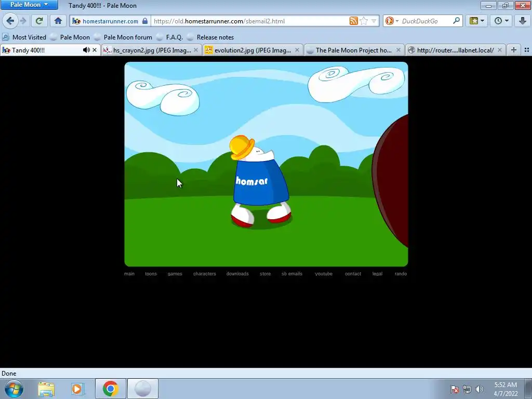Open the toons page link

(151, 273)
